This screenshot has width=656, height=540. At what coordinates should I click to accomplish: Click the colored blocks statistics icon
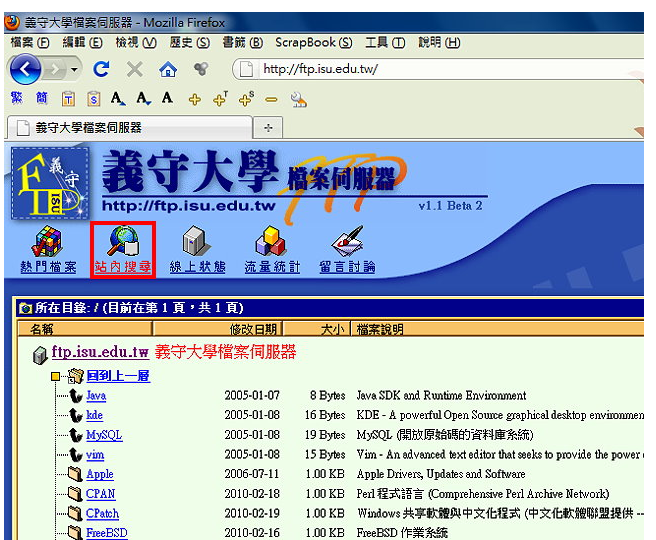tap(270, 241)
